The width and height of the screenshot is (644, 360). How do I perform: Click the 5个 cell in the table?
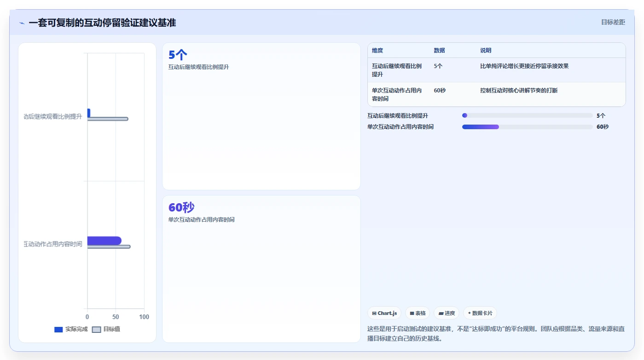(438, 66)
